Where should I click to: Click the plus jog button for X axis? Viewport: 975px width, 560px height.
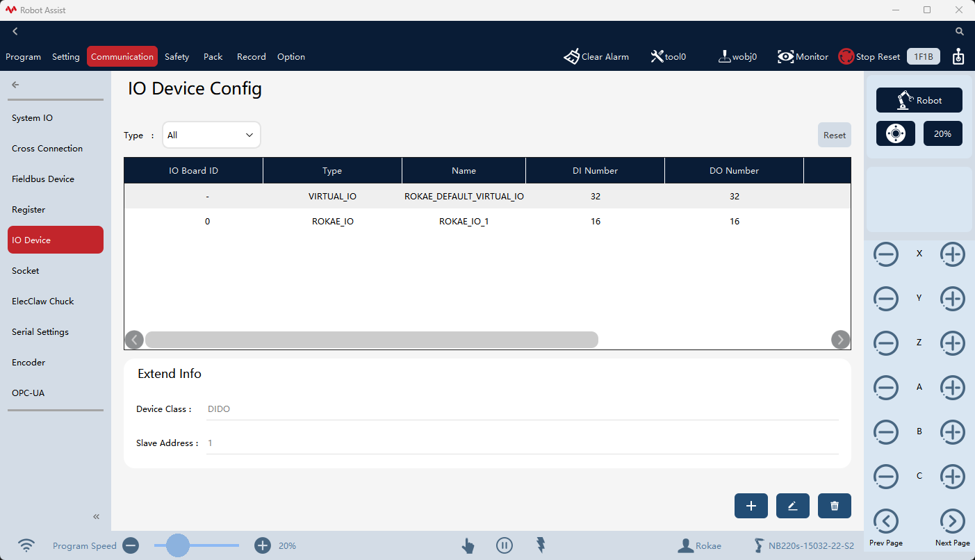952,254
